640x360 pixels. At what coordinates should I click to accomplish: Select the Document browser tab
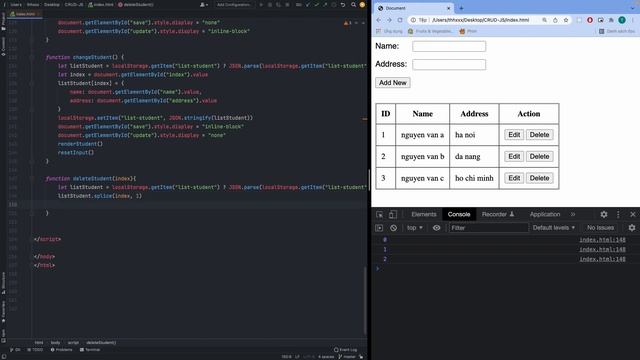pos(414,8)
